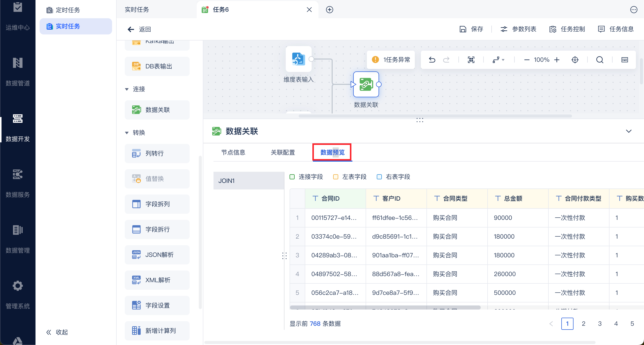Toggle the 右表字段 checkbox
The width and height of the screenshot is (644, 345).
(379, 177)
